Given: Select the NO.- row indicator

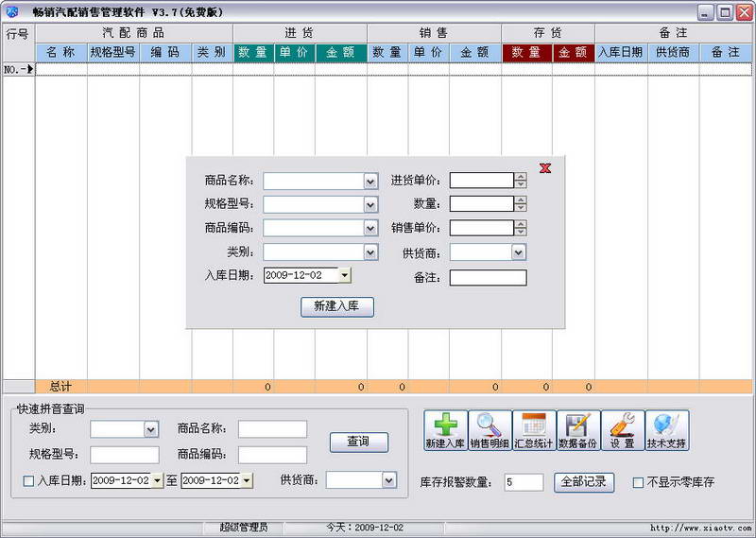Looking at the screenshot, I should 18,69.
